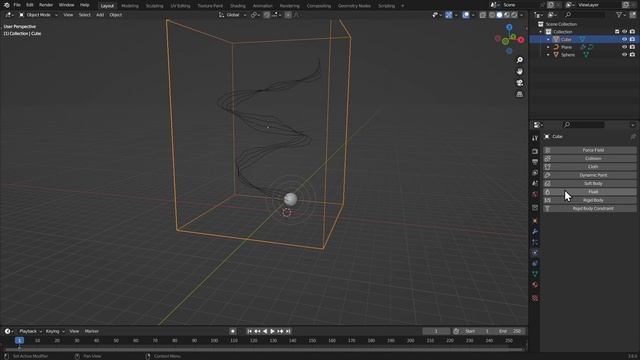Hide Plane in outliner with eye icon

click(624, 47)
